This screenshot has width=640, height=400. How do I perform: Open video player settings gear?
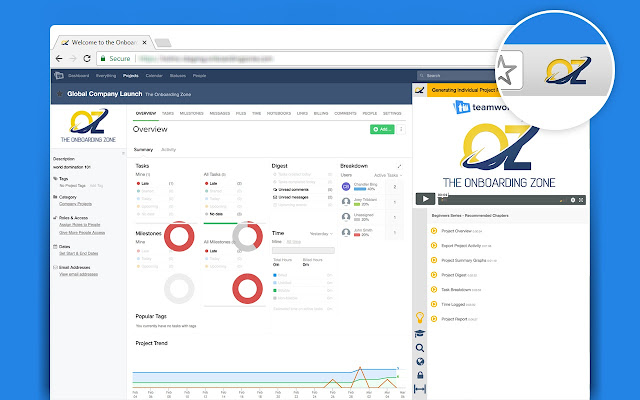point(573,200)
